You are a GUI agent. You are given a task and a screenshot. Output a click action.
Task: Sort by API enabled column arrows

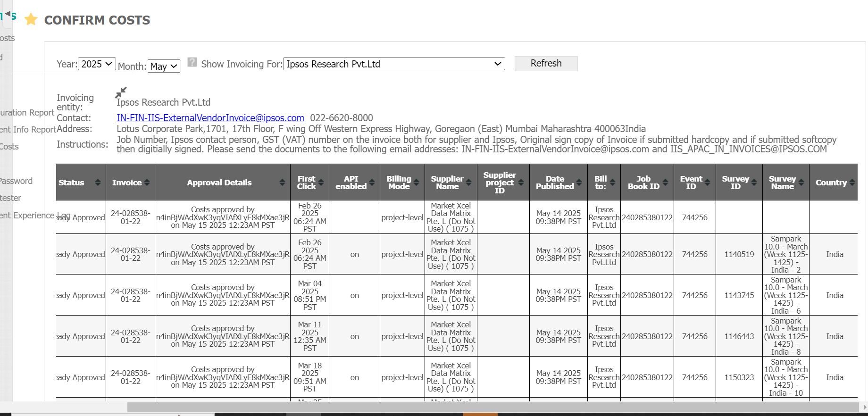(372, 183)
